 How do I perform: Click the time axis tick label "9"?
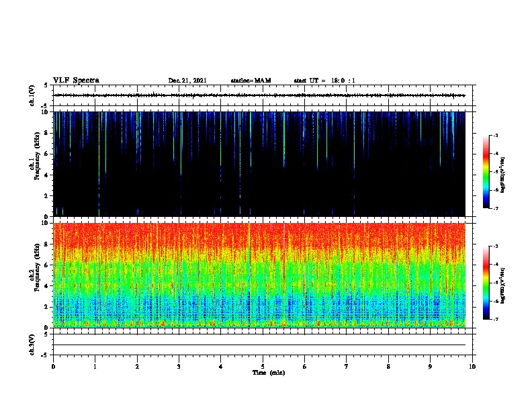click(430, 367)
